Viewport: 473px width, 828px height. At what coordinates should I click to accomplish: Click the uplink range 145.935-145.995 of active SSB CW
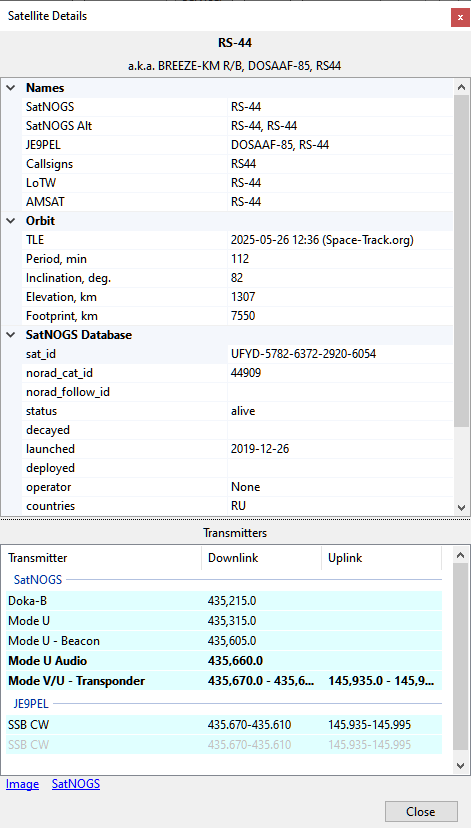click(370, 725)
